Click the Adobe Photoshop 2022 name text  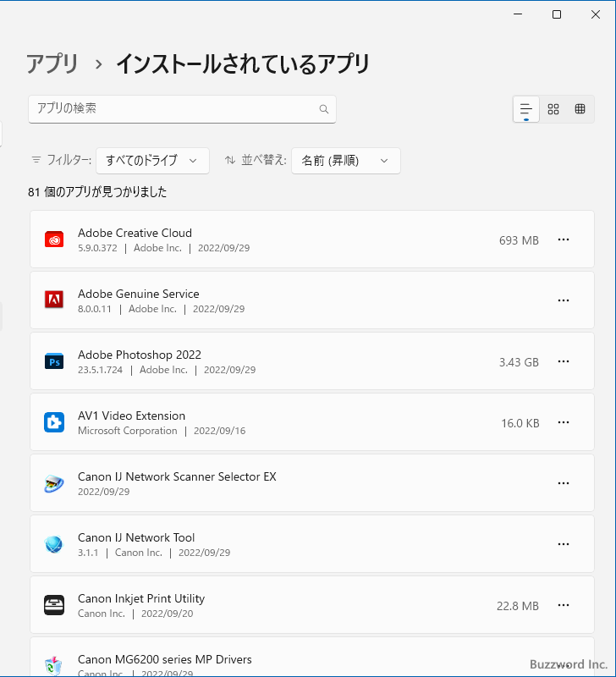[x=140, y=355]
